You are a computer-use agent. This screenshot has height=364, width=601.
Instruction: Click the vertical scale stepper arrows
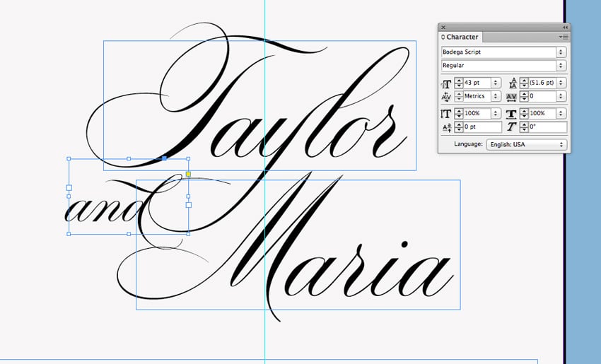[459, 113]
